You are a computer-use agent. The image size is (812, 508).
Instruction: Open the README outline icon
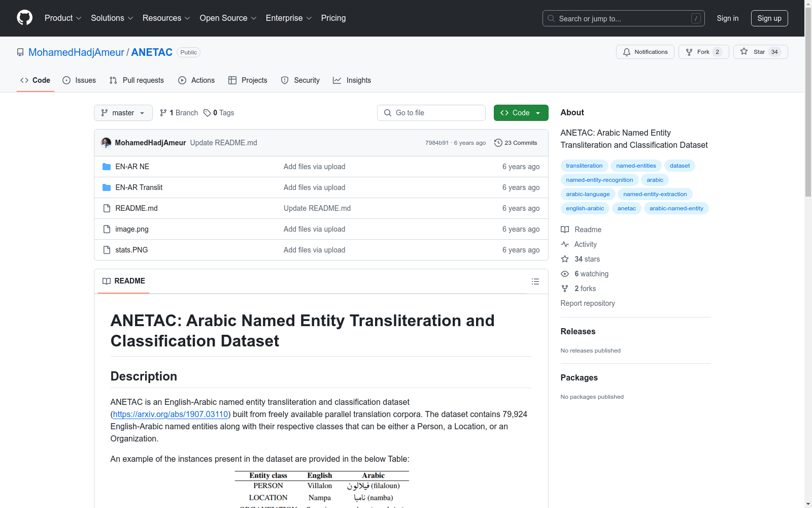[535, 281]
